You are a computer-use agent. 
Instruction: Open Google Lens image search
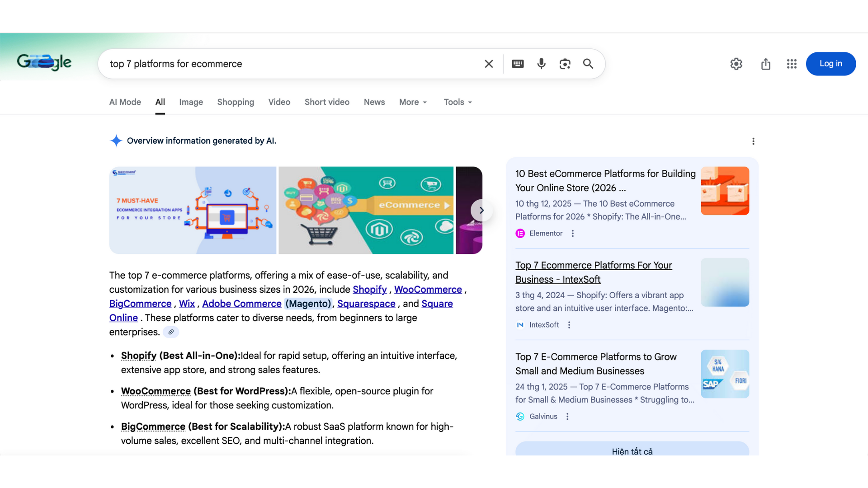[565, 64]
